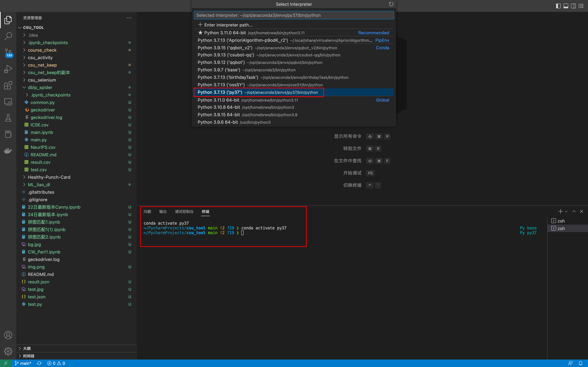Open the Testing flask icon
Image resolution: width=588 pixels, height=367 pixels.
8,118
